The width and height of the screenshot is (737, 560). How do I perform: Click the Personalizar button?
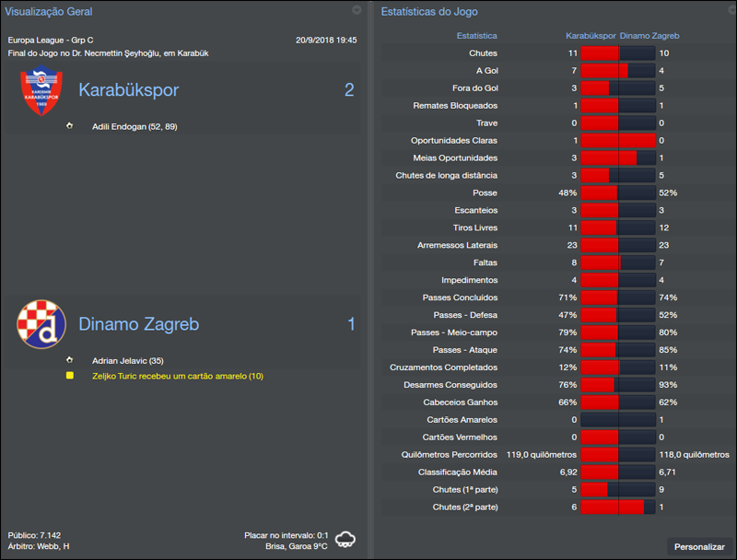click(x=700, y=546)
